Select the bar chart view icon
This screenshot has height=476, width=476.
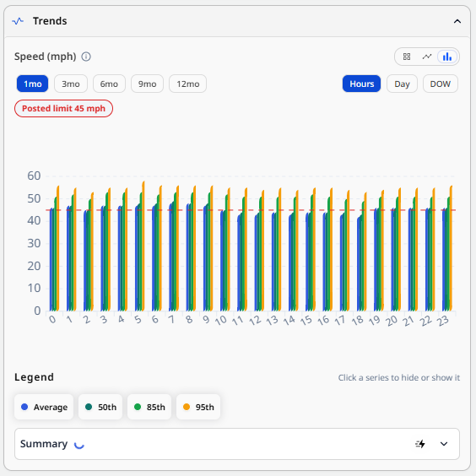[x=447, y=57]
